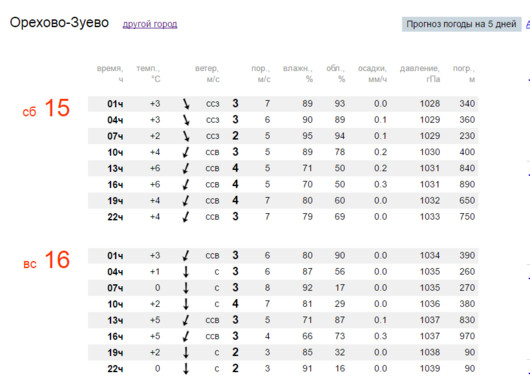Click wind arrow icon for Sunday 04ч
Viewport: 530px width, 387px height.
click(x=186, y=272)
